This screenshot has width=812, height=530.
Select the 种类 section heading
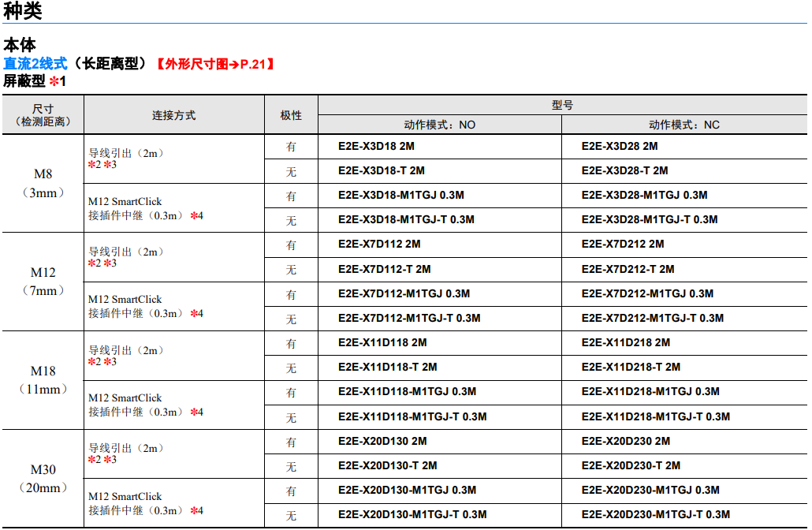[x=22, y=10]
